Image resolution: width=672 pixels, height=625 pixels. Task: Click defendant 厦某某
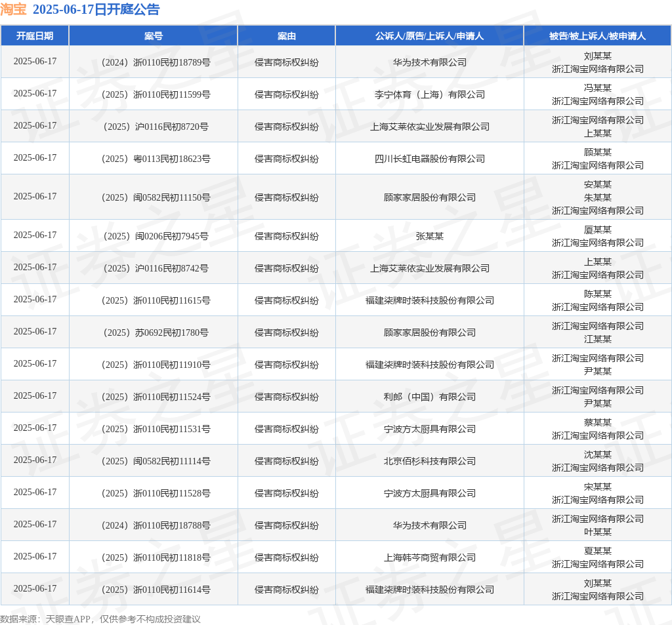point(597,230)
